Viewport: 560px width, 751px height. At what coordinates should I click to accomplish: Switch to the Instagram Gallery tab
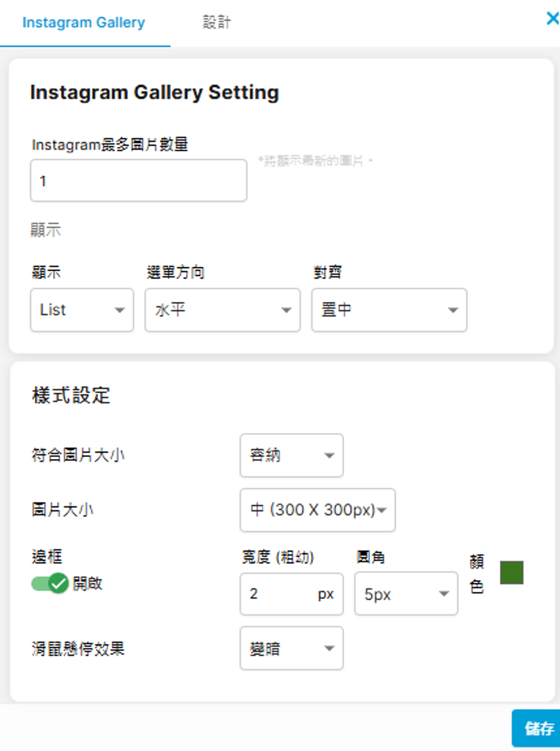coord(84,23)
